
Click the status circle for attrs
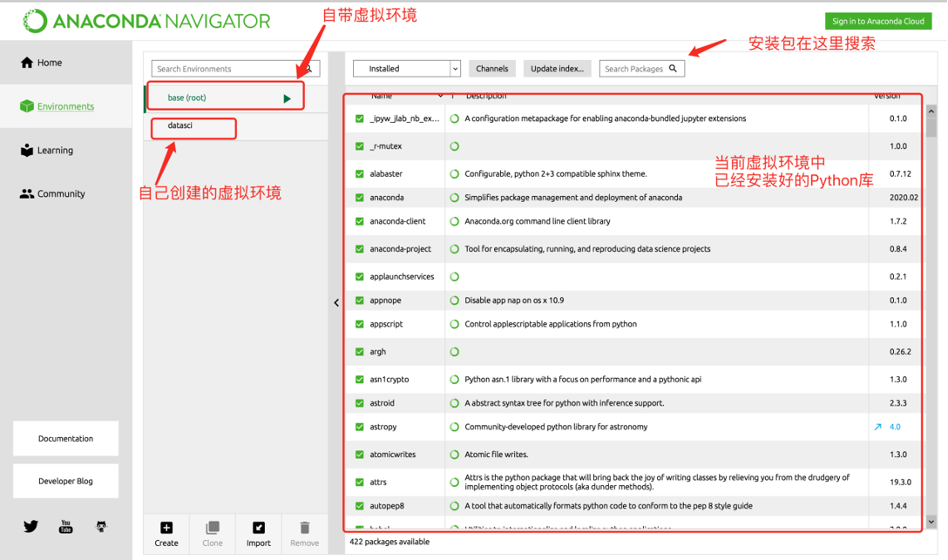pyautogui.click(x=455, y=482)
